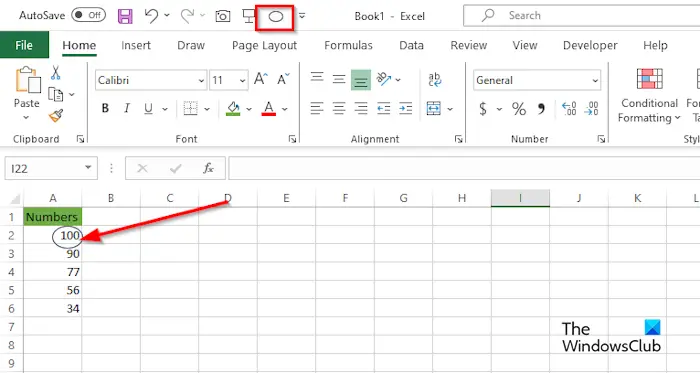Screen dimensions: 700x373
Task: Expand the Font Color dropdown arrow
Action: coord(285,109)
